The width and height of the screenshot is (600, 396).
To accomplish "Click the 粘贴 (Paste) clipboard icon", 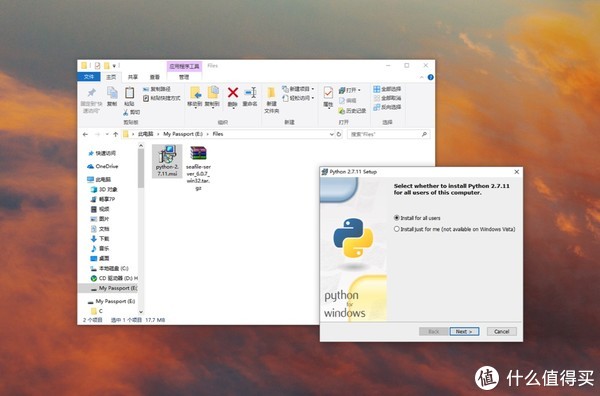I will coord(129,93).
